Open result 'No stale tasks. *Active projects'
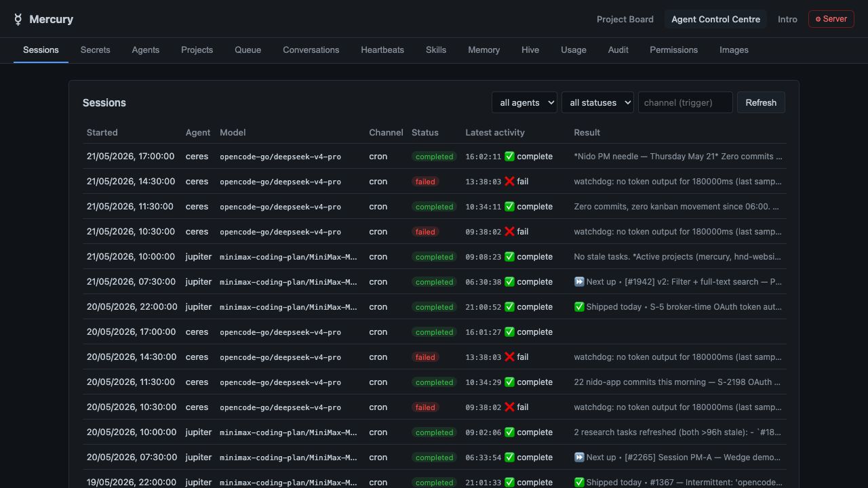This screenshot has height=488, width=868. click(x=678, y=256)
